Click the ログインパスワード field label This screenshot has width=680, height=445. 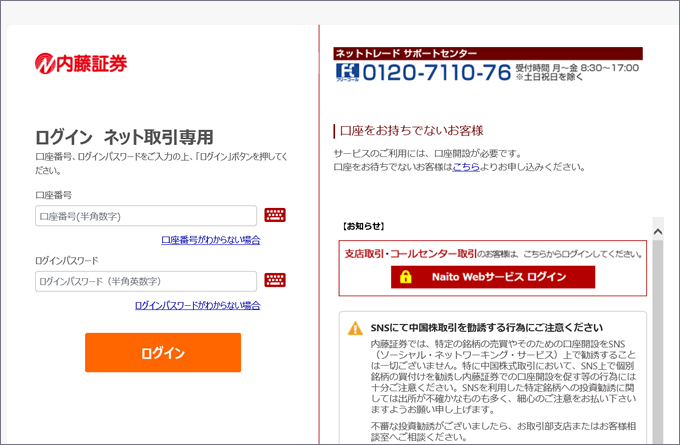coord(67,261)
